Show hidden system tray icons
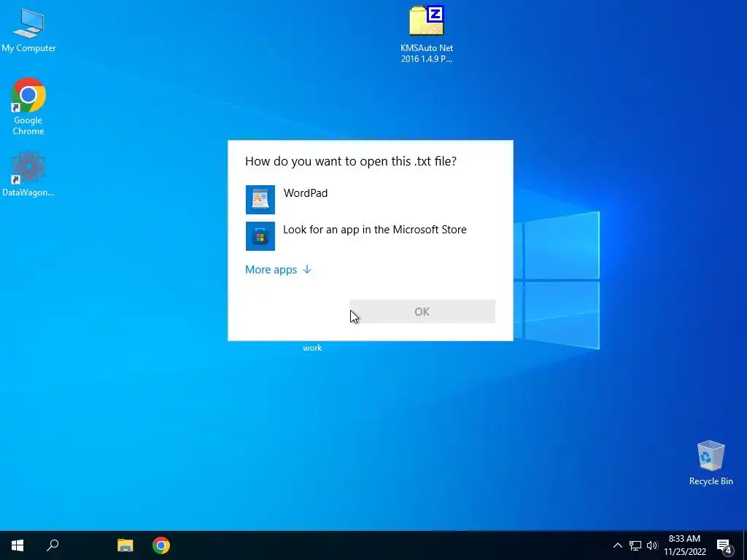 (x=617, y=545)
